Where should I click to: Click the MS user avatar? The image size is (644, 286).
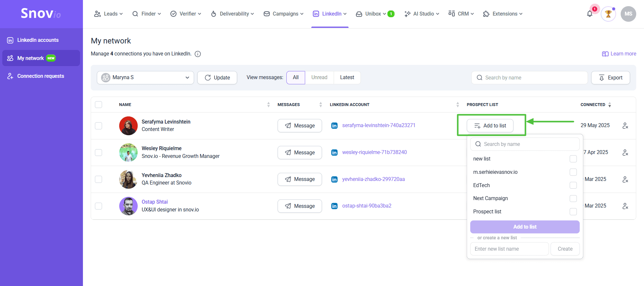tap(628, 14)
